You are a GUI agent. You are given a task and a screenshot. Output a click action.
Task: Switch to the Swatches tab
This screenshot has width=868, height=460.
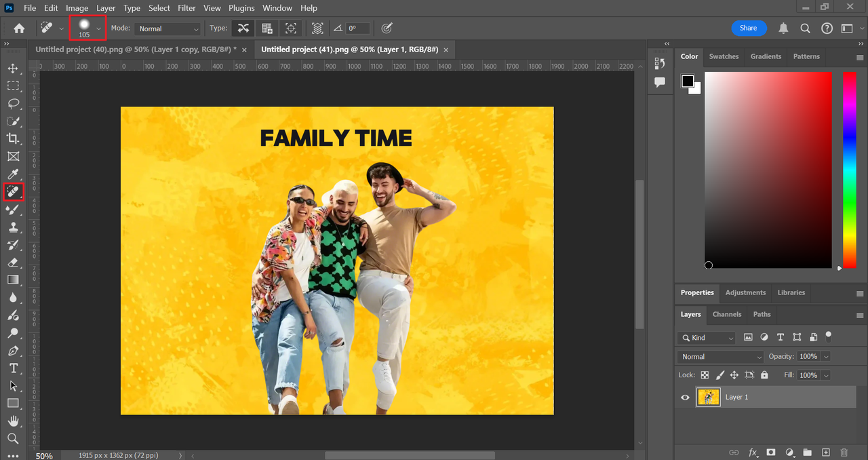point(724,56)
